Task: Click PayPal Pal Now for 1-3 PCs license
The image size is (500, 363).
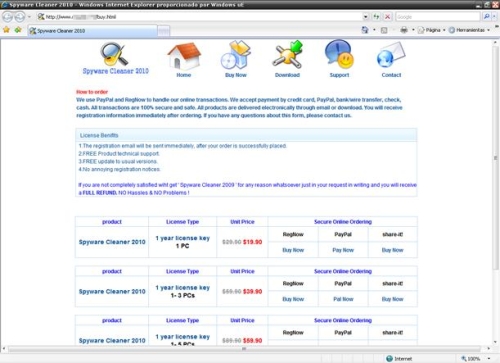Action: (x=343, y=299)
